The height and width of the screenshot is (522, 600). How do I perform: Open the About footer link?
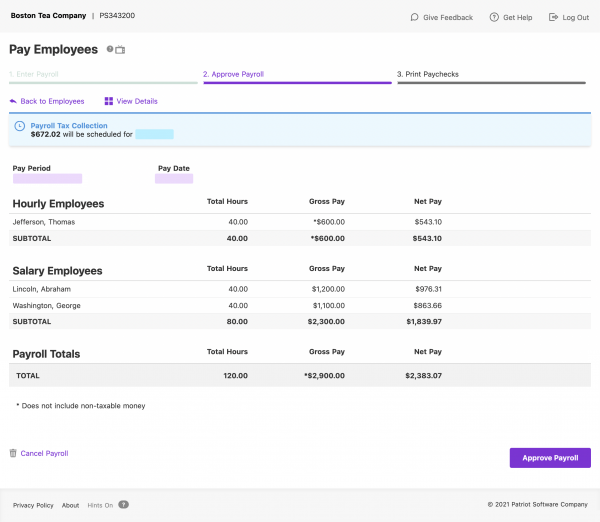tap(70, 505)
